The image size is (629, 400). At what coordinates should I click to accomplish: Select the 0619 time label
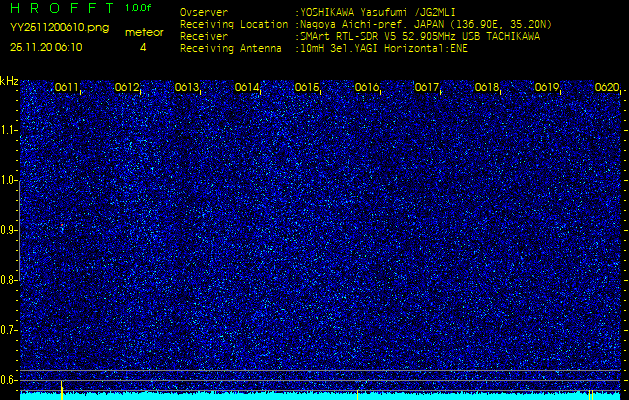click(547, 88)
